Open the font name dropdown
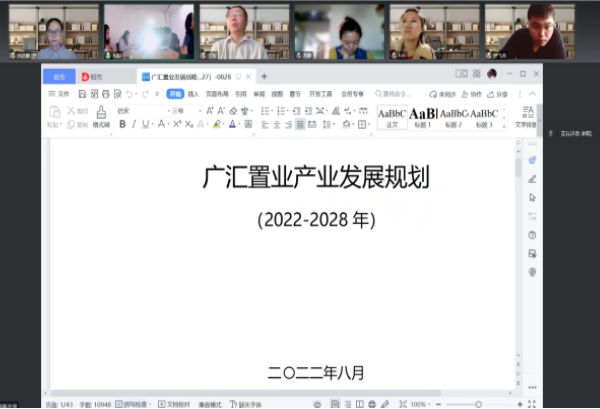 click(168, 111)
